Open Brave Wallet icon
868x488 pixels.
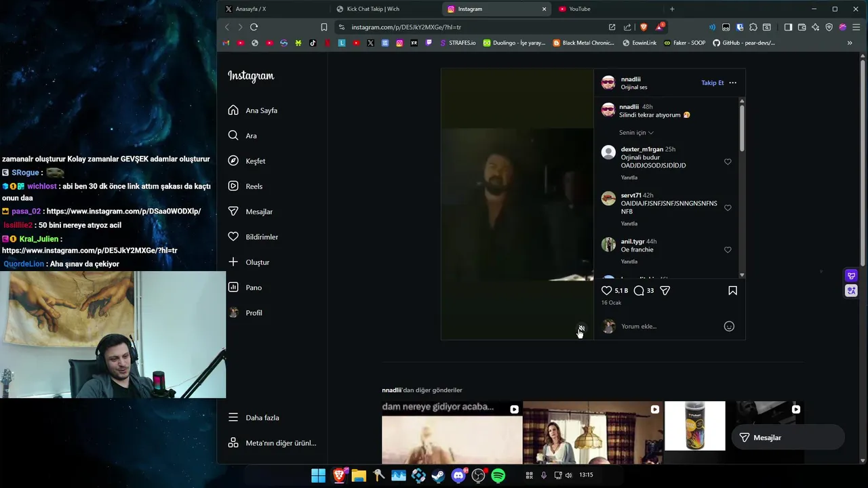tap(802, 27)
